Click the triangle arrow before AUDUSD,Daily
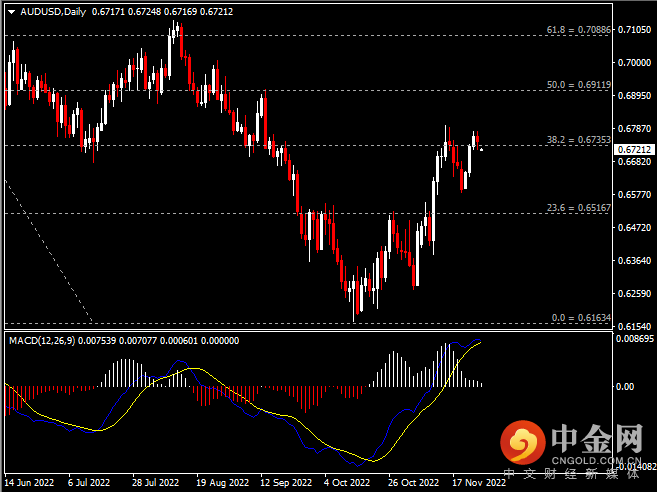Viewport: 657px width, 492px height. (9, 11)
